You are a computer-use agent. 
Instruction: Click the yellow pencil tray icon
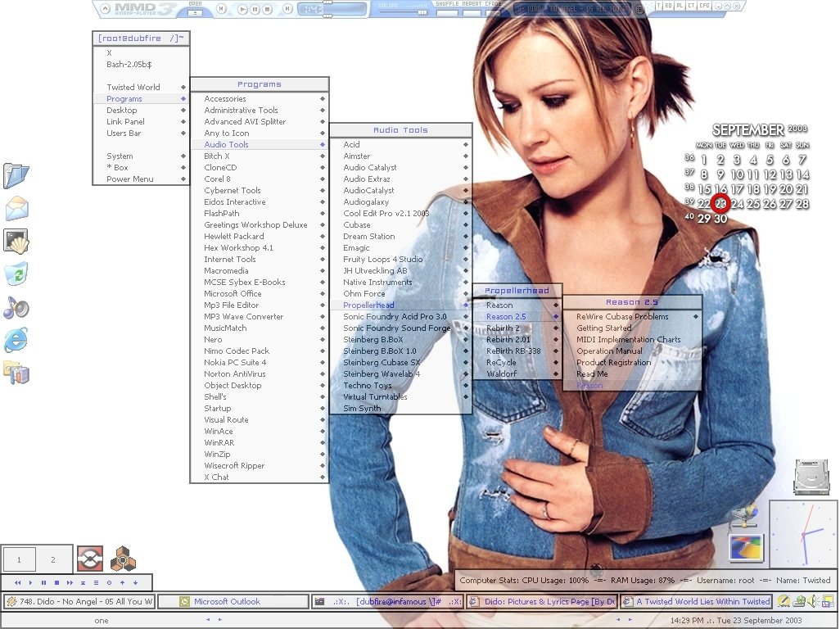[x=784, y=601]
